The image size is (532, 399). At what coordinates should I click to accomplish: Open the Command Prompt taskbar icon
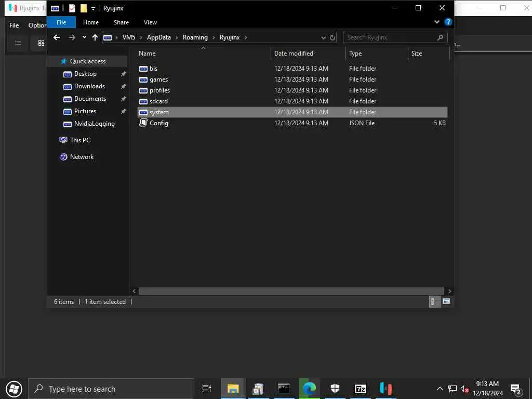(x=284, y=389)
